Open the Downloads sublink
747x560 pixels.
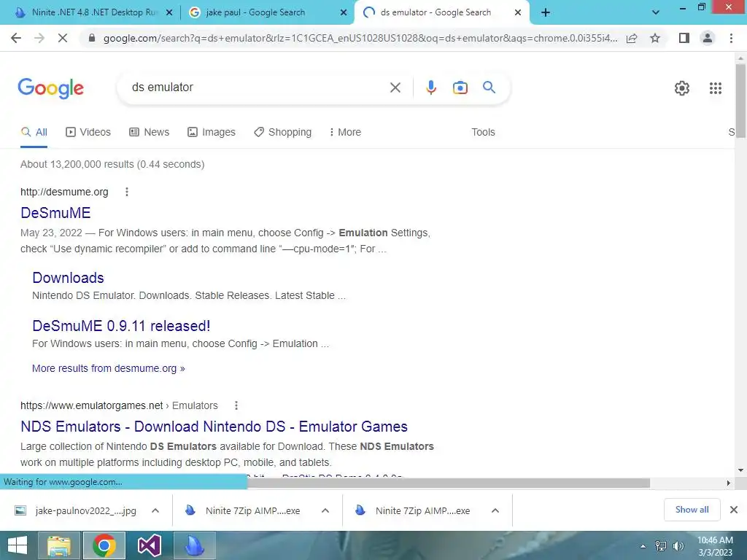68,278
